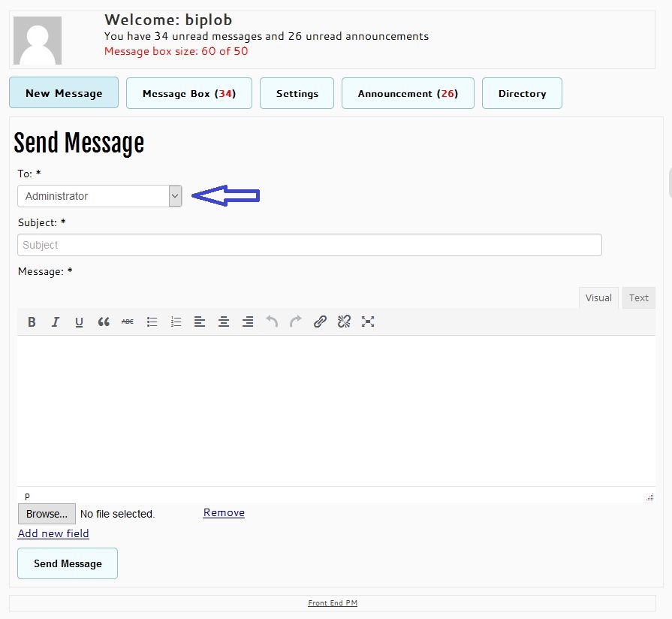
Task: Click the Remove attachment link
Action: pyautogui.click(x=224, y=512)
